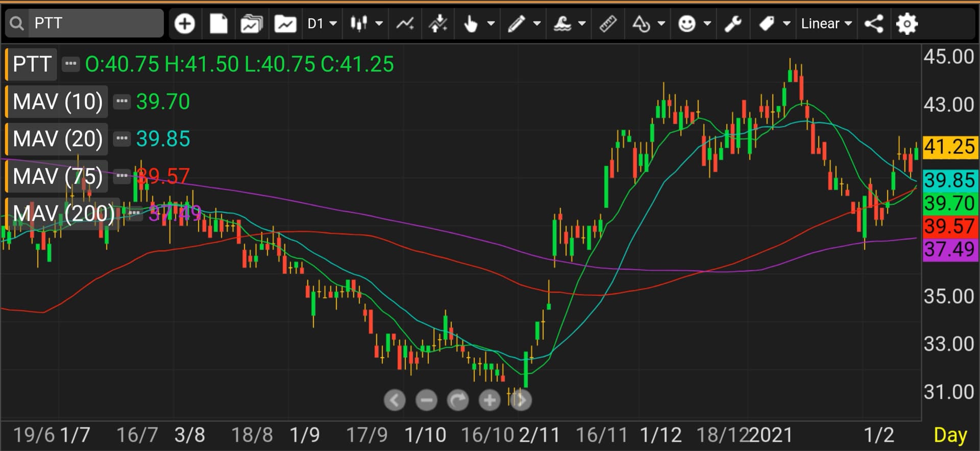
Task: Click the red 39.57 price axis tag
Action: (x=950, y=226)
